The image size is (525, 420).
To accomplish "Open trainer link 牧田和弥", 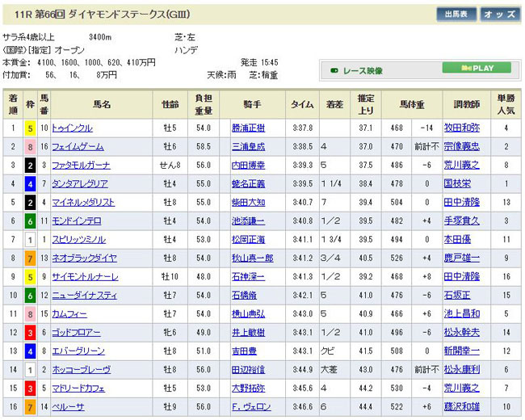I will [x=461, y=128].
